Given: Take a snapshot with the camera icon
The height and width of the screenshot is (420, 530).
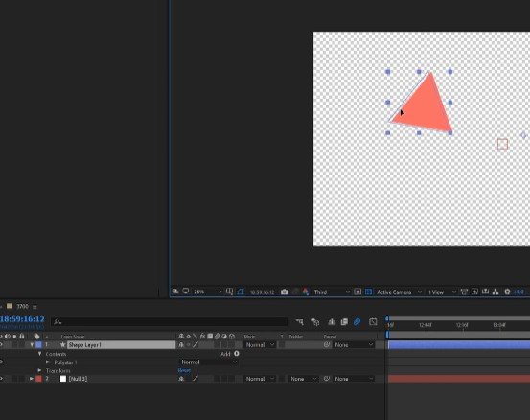Looking at the screenshot, I should (285, 292).
